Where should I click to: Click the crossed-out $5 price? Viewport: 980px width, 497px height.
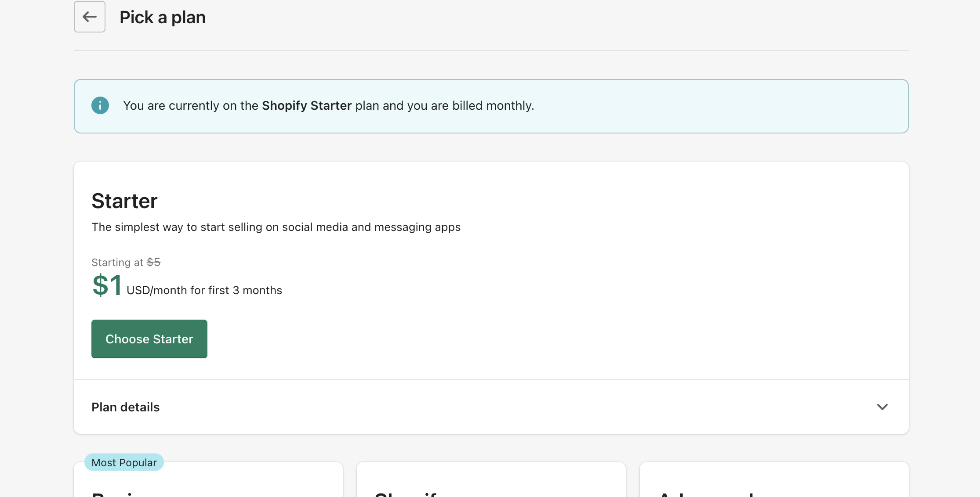[x=154, y=262]
